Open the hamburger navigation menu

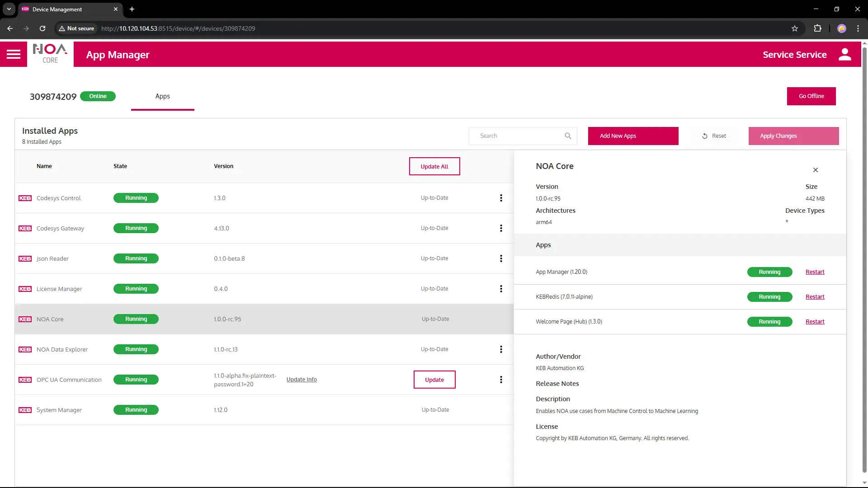pyautogui.click(x=14, y=54)
